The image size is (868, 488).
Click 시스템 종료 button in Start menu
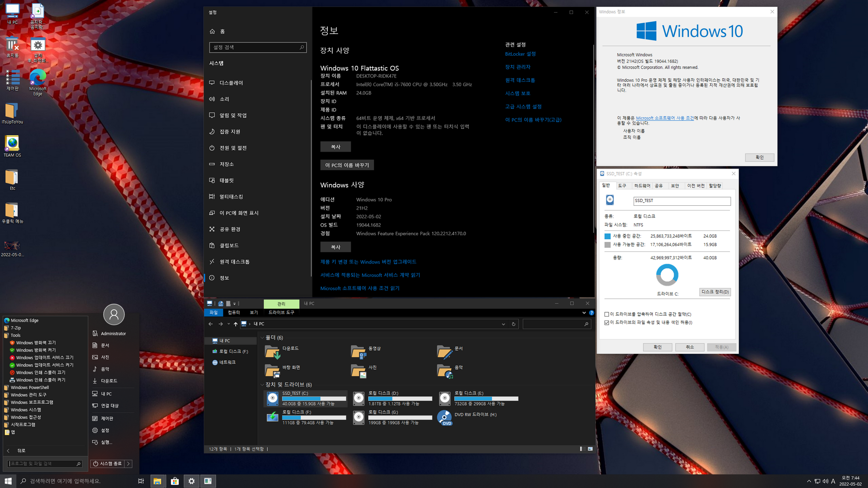pos(108,464)
